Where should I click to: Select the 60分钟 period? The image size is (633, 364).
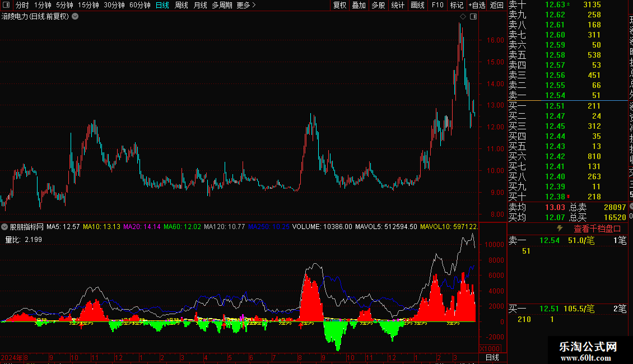pyautogui.click(x=139, y=5)
